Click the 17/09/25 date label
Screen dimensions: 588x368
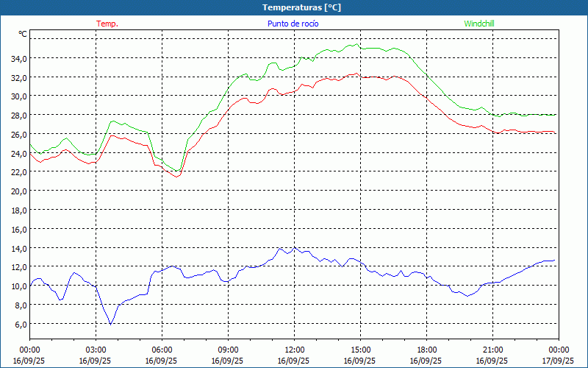(558, 361)
